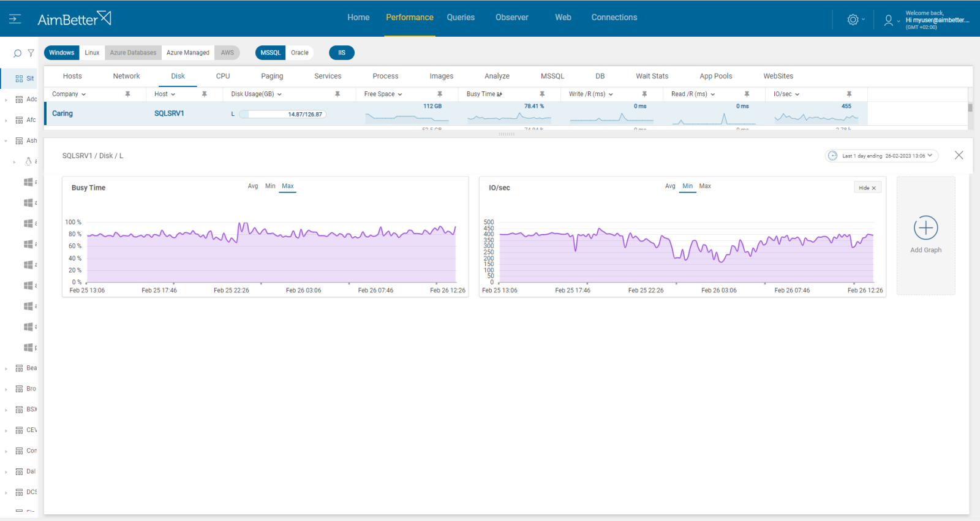Image resolution: width=980 pixels, height=521 pixels.
Task: Click the search magnifier icon
Action: (x=17, y=53)
